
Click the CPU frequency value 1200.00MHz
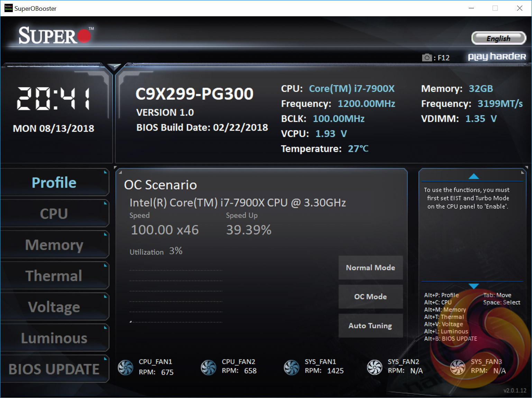[366, 104]
